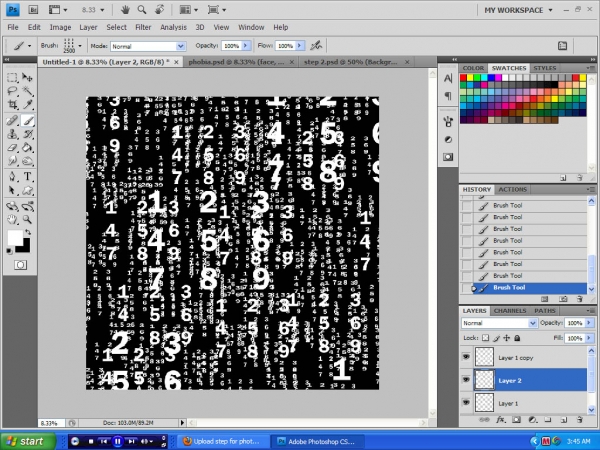Open the Paragraph panel icon

click(x=448, y=96)
